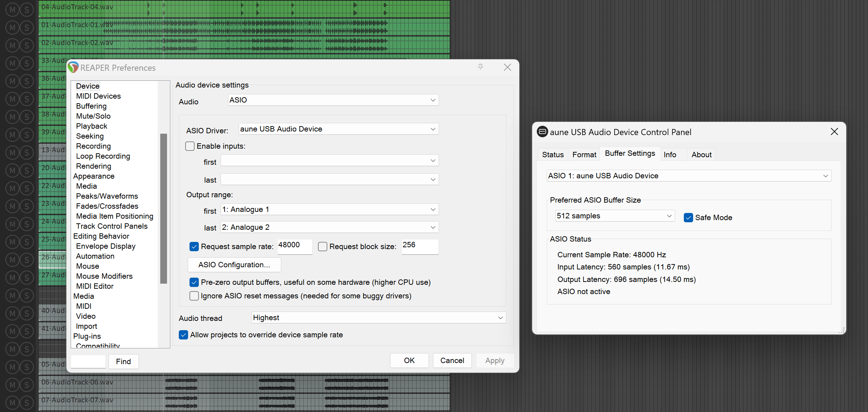Enable the inputs checkbox
The height and width of the screenshot is (412, 868).
click(190, 146)
